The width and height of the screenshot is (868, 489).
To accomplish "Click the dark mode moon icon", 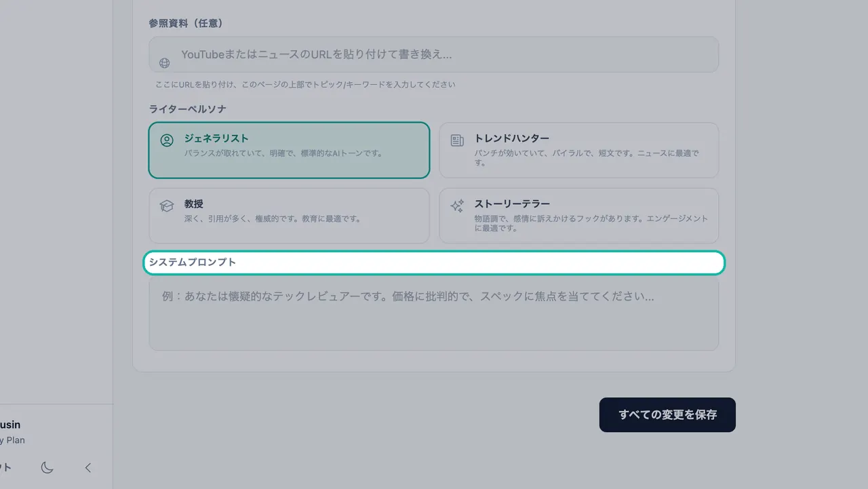I will [x=47, y=467].
